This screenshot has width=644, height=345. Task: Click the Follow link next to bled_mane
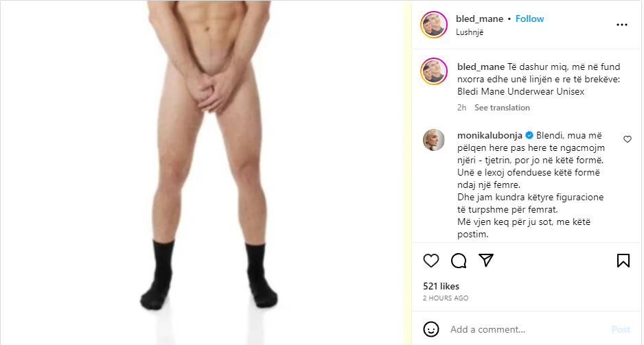click(x=529, y=19)
